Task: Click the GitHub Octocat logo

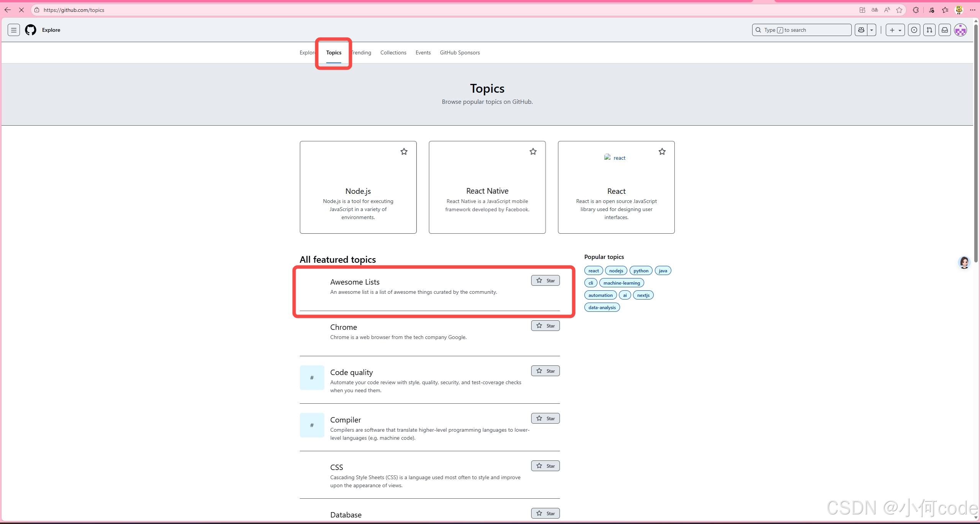Action: click(31, 30)
